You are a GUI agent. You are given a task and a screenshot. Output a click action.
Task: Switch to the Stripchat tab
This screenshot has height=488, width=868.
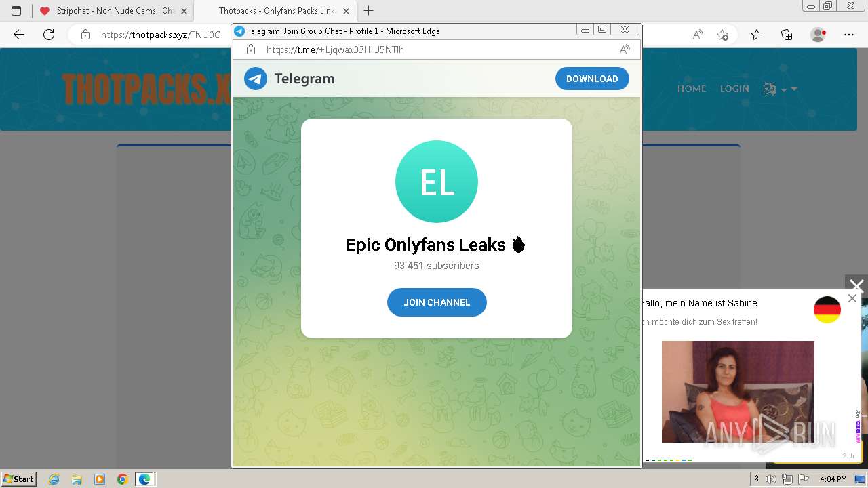point(113,11)
